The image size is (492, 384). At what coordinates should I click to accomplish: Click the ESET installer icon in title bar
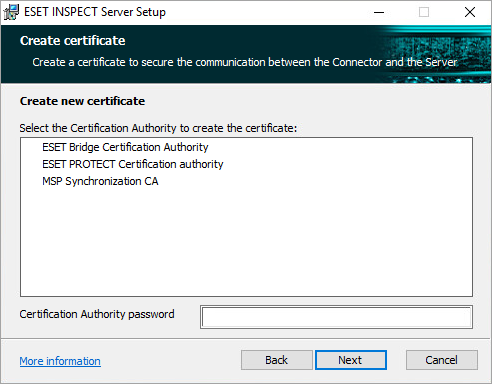coord(11,12)
